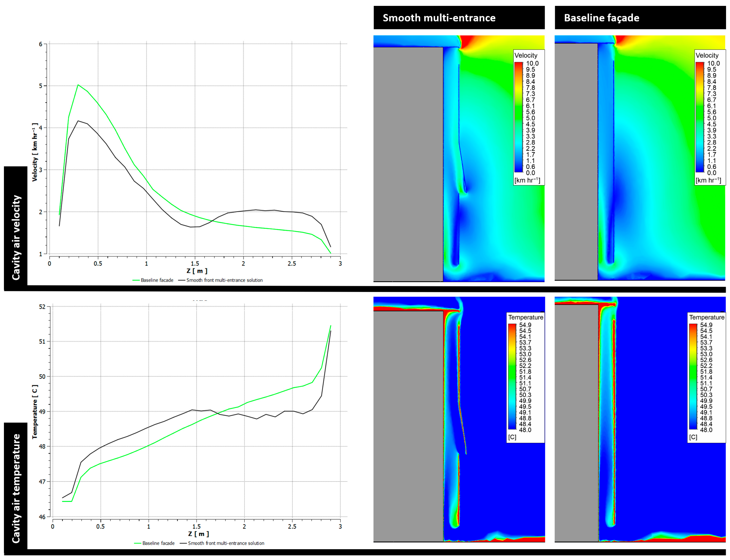Click '[km hr⁻¹]' unit under Smooth multi-entrance velocity legend

point(527,180)
